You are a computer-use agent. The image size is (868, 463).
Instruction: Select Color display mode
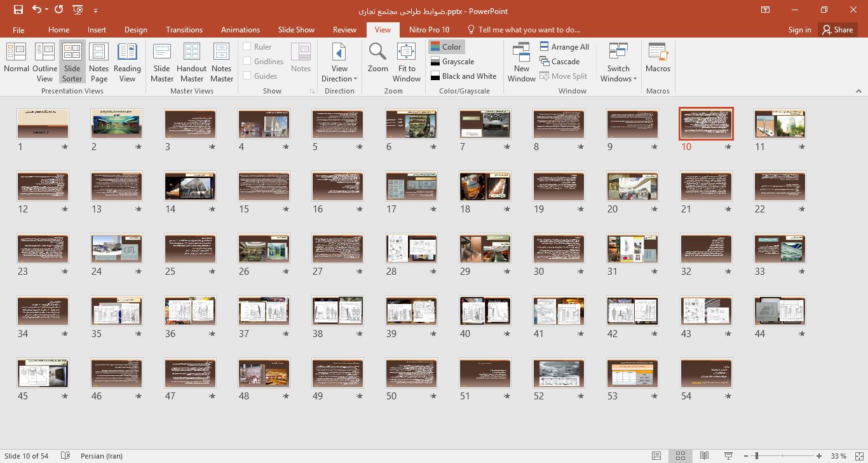coord(446,46)
